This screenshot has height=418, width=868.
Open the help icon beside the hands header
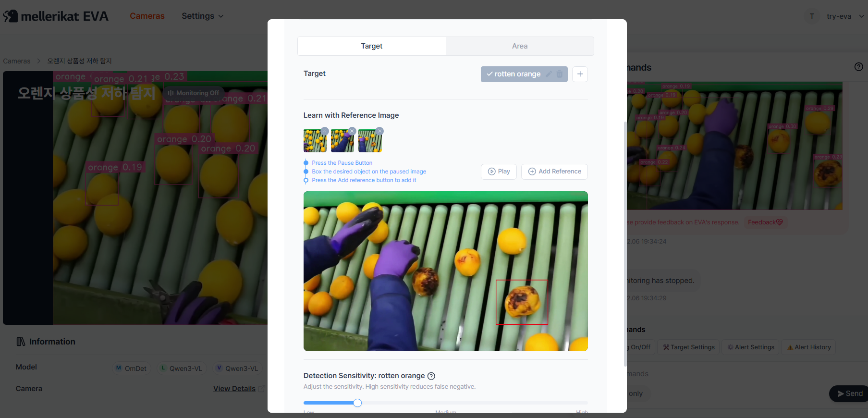pyautogui.click(x=858, y=67)
